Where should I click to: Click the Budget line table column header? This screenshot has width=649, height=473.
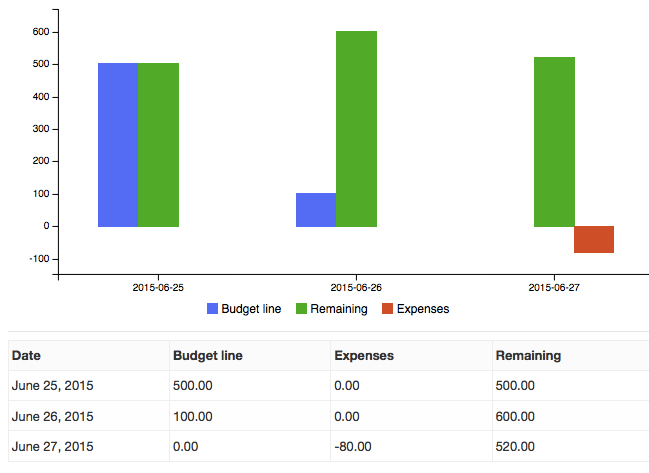208,355
